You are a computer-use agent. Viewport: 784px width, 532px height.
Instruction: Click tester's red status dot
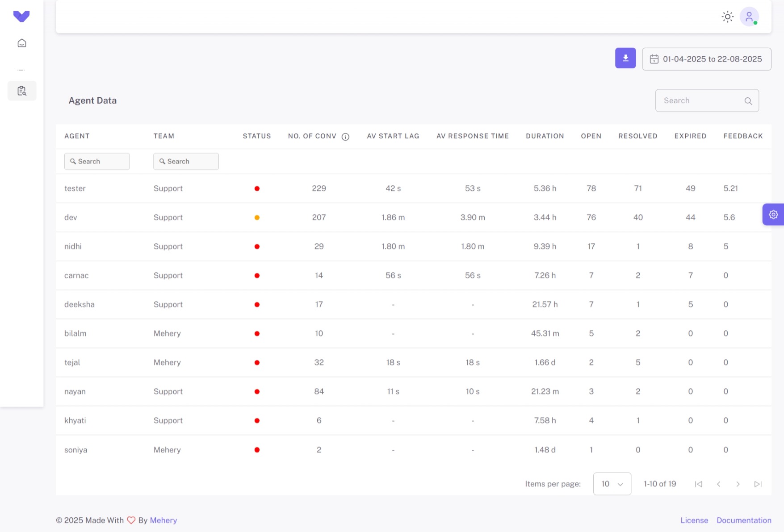tap(257, 188)
